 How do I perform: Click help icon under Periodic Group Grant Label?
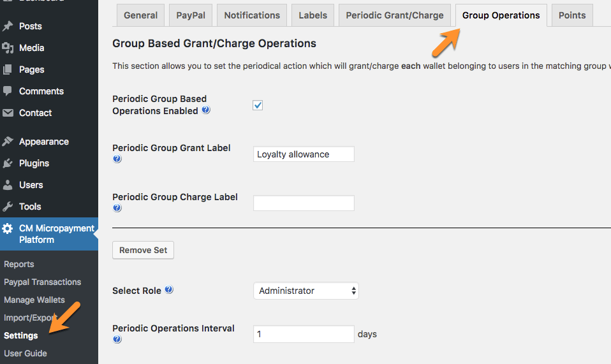(117, 159)
